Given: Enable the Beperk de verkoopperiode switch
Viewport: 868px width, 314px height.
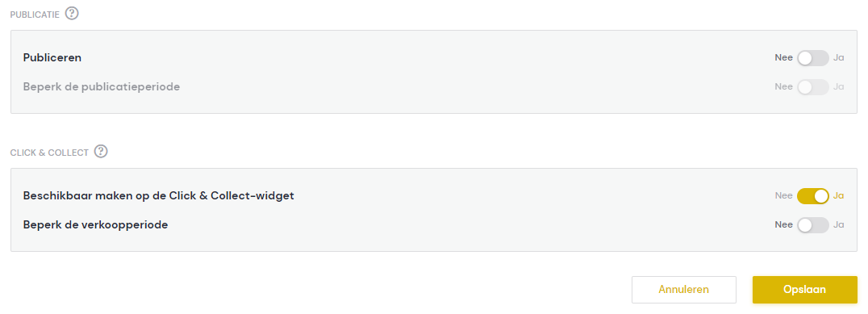Looking at the screenshot, I should pyautogui.click(x=812, y=225).
